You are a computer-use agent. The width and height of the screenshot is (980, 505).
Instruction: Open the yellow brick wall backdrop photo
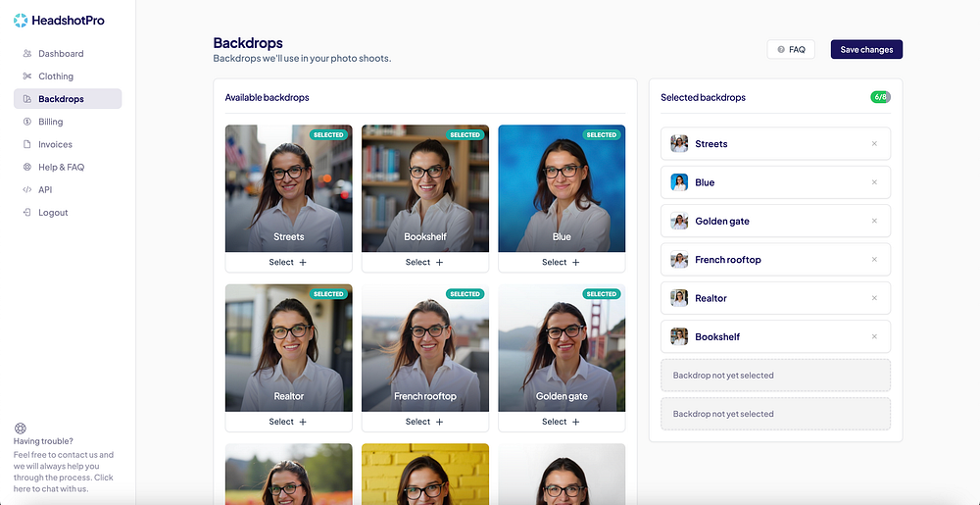click(x=425, y=474)
